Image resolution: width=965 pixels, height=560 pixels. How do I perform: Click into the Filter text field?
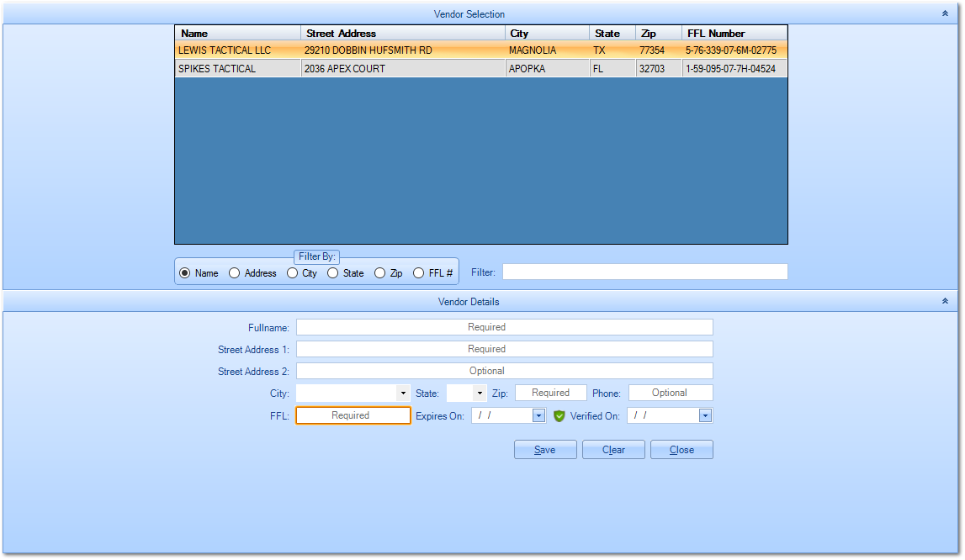(645, 272)
